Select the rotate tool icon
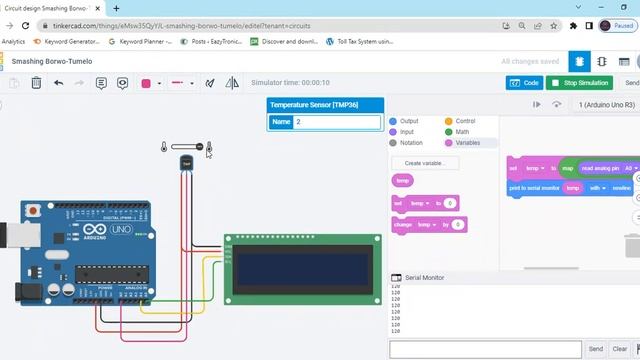Screen dimensions: 640x360 point(210,83)
